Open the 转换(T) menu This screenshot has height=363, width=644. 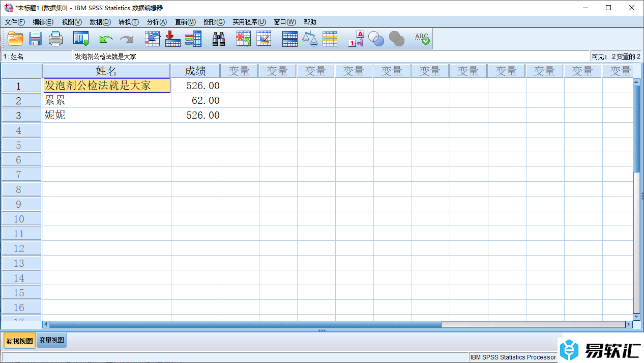click(129, 22)
